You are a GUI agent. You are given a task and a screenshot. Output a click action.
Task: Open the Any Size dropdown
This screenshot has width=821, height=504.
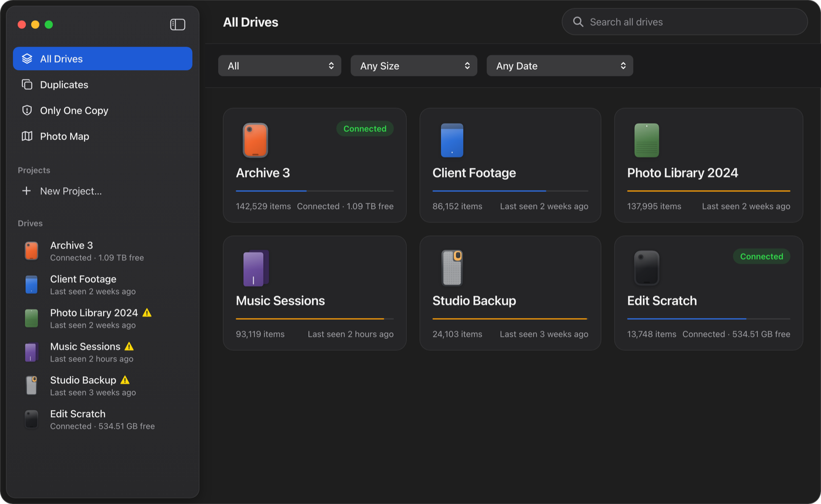pyautogui.click(x=414, y=66)
